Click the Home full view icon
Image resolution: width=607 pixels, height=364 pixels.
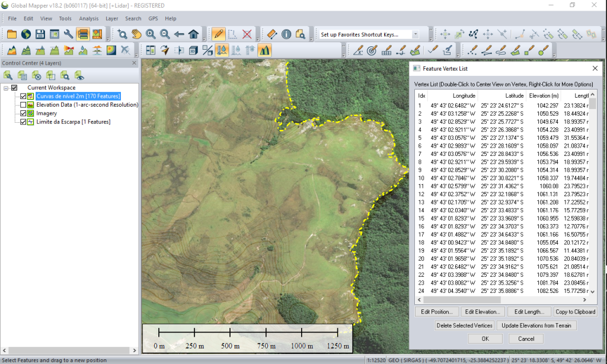tap(193, 34)
